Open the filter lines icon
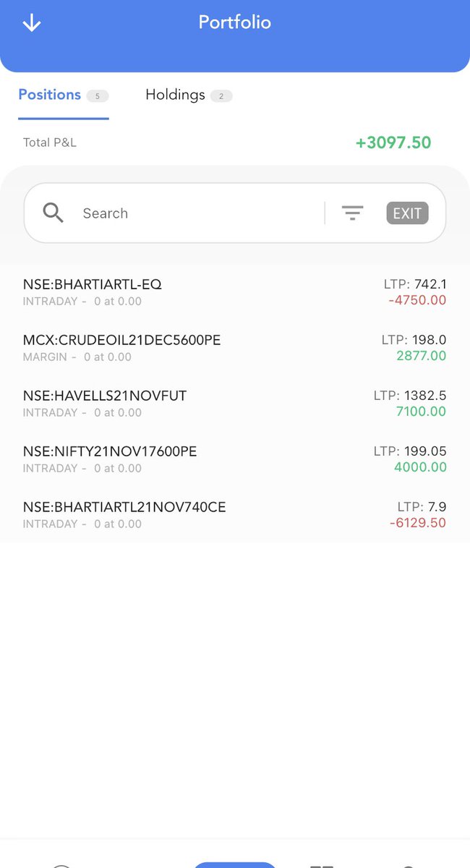 352,213
